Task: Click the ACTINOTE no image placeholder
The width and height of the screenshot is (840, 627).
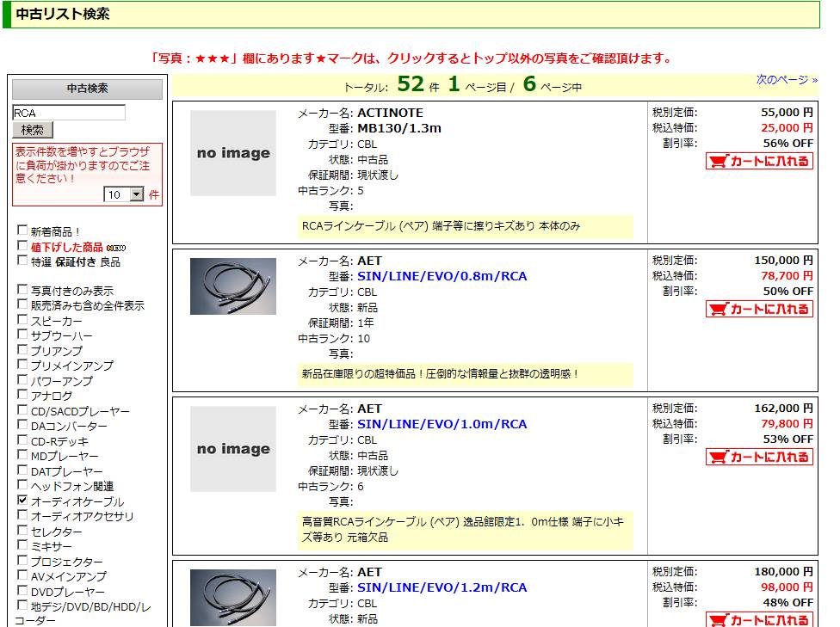Action: tap(233, 153)
